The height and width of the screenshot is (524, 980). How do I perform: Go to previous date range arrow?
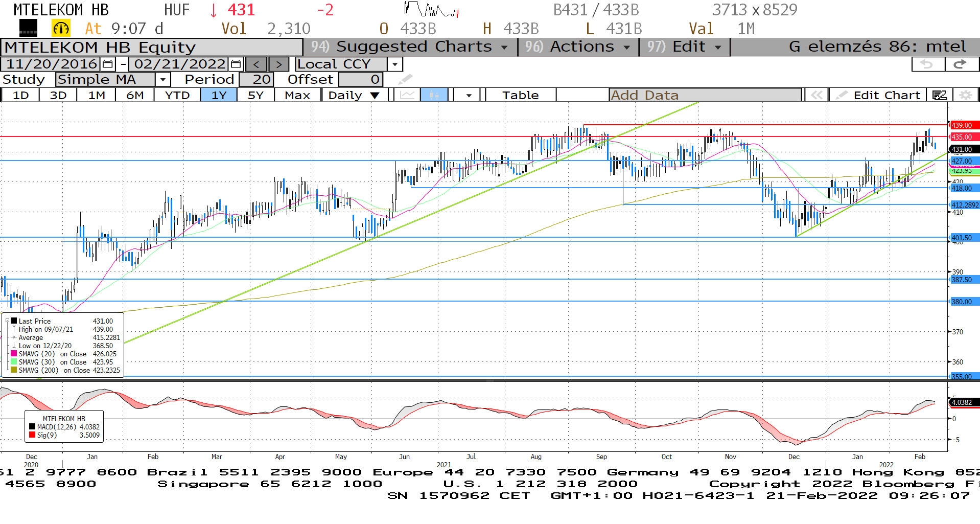pos(256,64)
